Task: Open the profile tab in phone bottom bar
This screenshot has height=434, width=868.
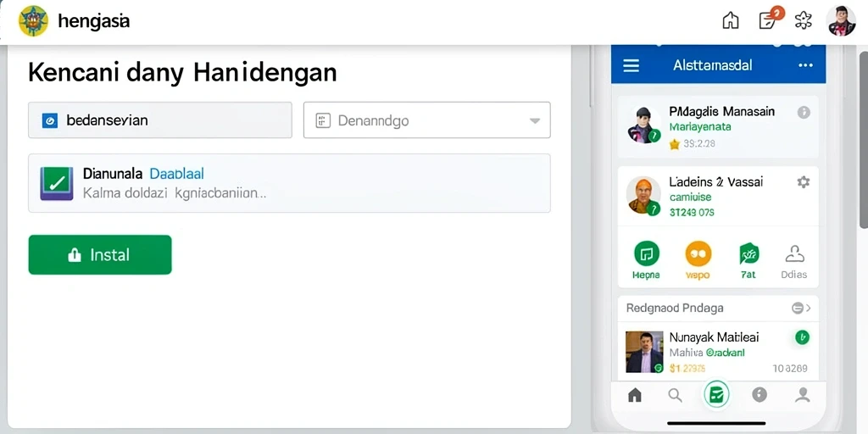Action: [802, 395]
